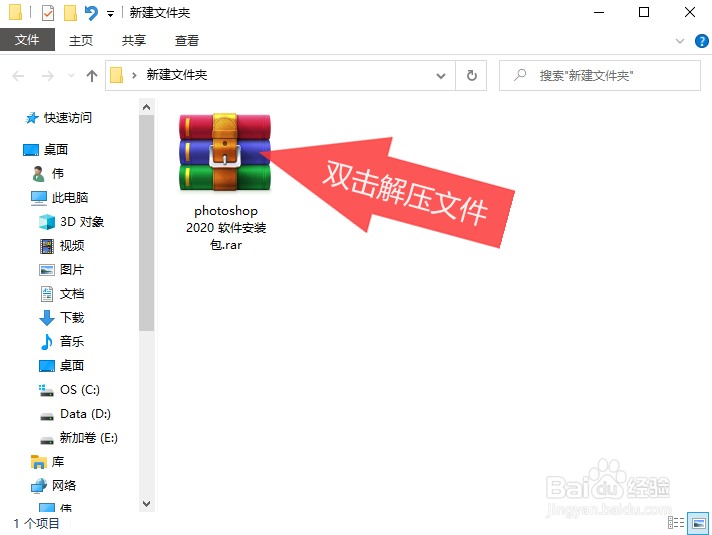The width and height of the screenshot is (712, 535).
Task: Click the 网络 globe icon
Action: click(x=39, y=486)
